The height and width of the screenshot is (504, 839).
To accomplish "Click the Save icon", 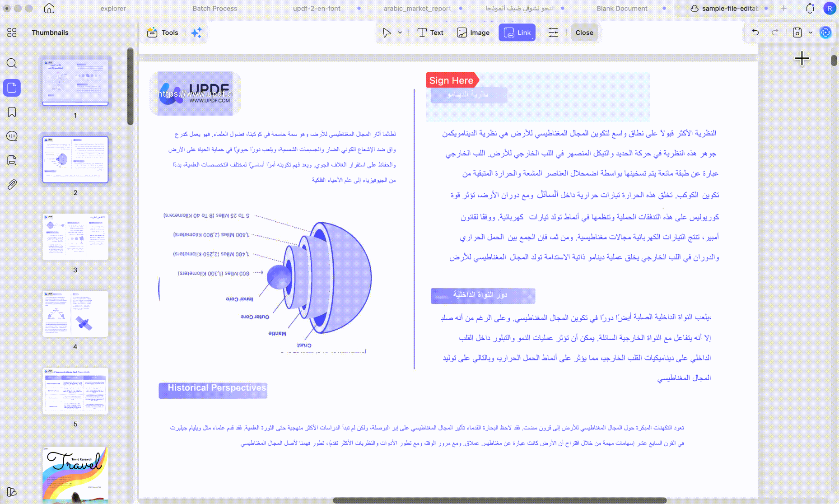I will click(x=797, y=33).
